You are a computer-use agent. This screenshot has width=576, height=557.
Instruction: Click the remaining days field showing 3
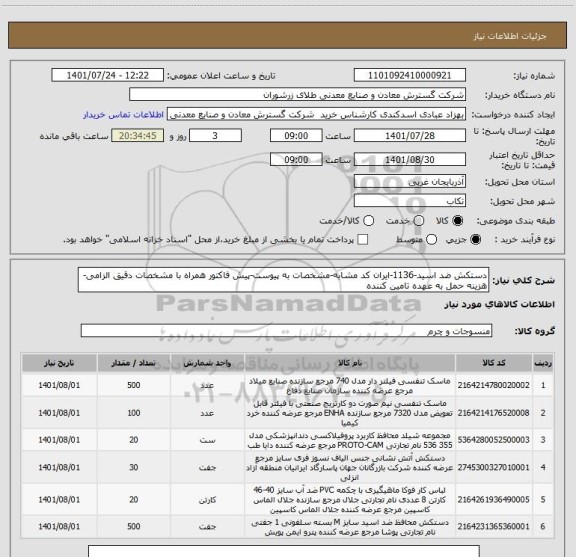coord(215,136)
